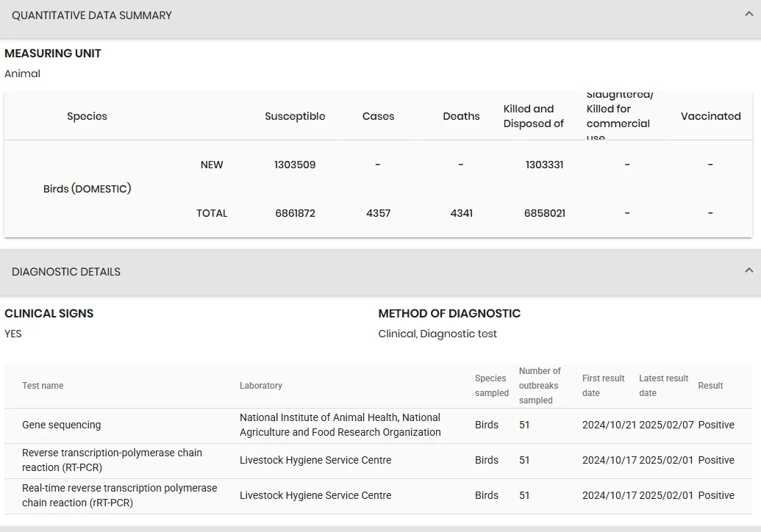The height and width of the screenshot is (532, 761).
Task: Click the NEW susceptible value 1303509
Action: [x=295, y=165]
